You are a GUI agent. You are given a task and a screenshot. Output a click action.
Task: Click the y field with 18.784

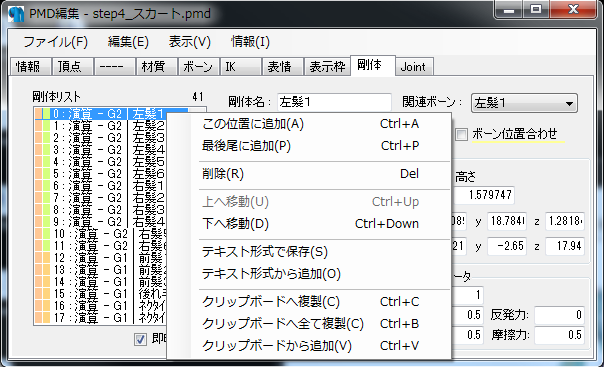pos(507,221)
